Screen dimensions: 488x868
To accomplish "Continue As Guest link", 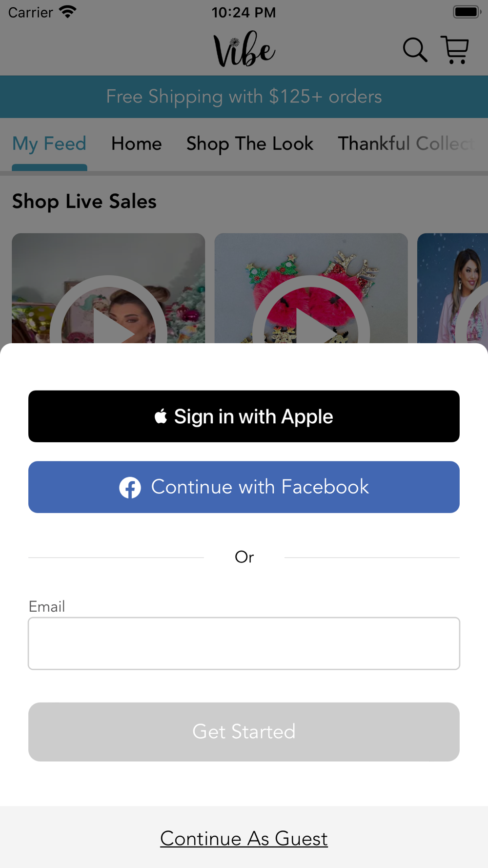I will pyautogui.click(x=244, y=838).
